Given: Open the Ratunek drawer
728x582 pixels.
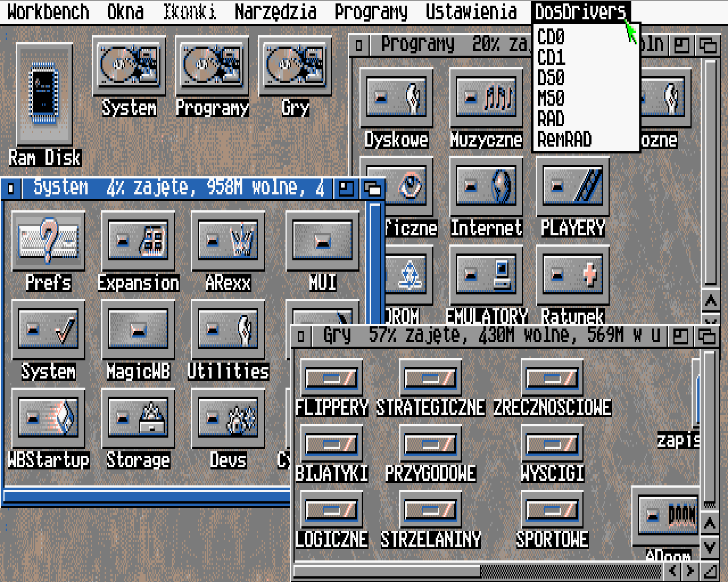Looking at the screenshot, I should (x=573, y=275).
